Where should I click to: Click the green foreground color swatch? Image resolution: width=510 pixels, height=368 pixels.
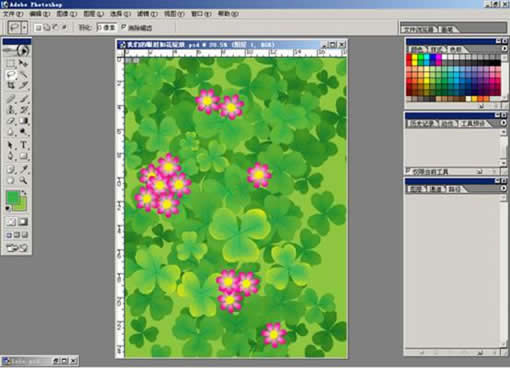(x=13, y=197)
